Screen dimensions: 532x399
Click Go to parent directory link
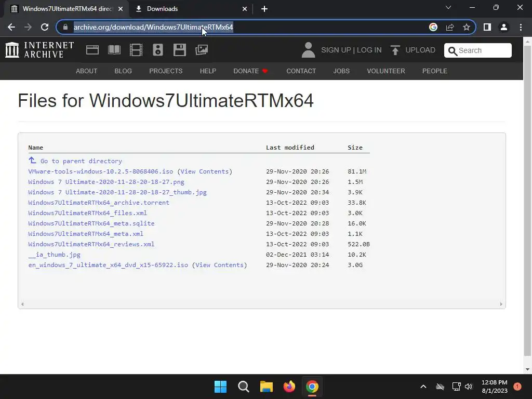point(81,161)
